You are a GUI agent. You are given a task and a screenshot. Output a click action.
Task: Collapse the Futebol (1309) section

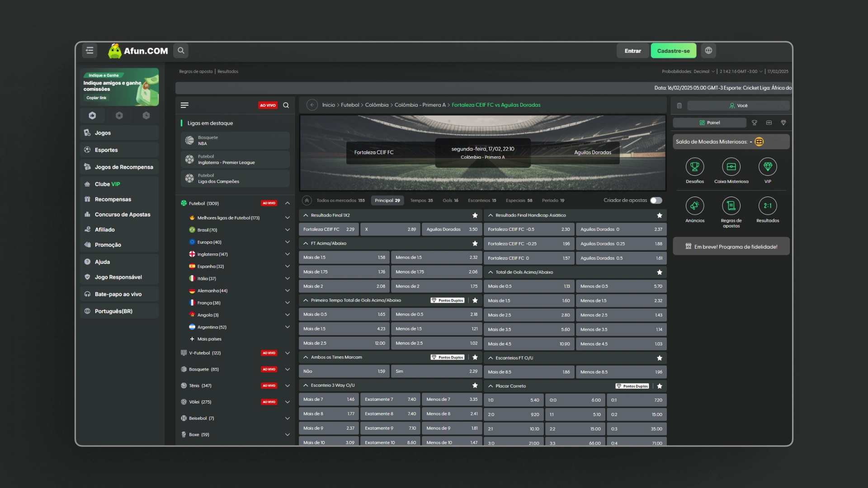(x=287, y=203)
